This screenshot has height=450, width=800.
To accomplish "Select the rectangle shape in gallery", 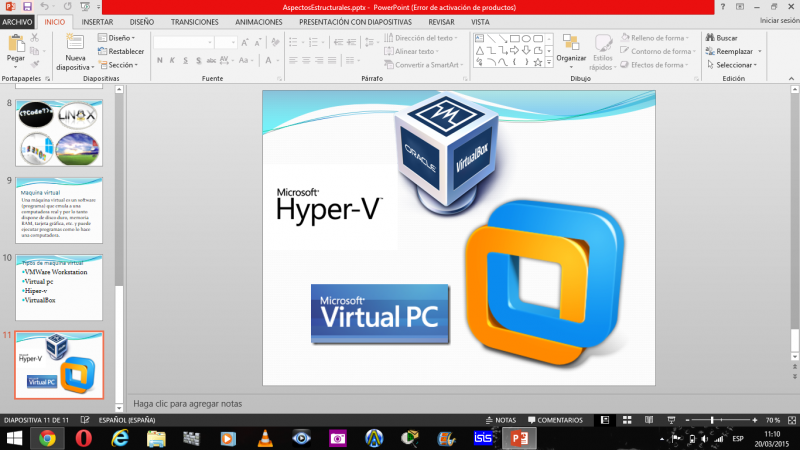I will 515,38.
